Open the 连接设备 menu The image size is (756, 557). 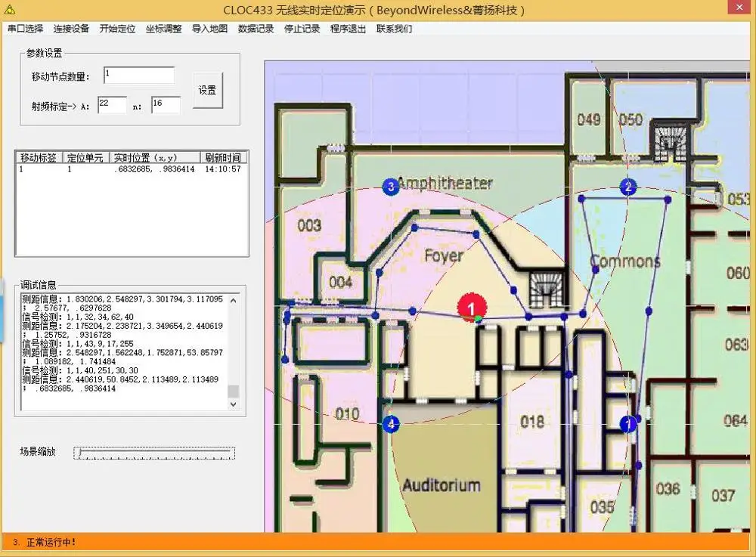71,29
